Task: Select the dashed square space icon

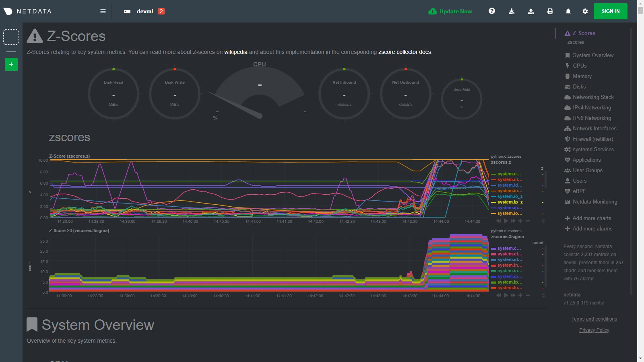Action: point(11,37)
